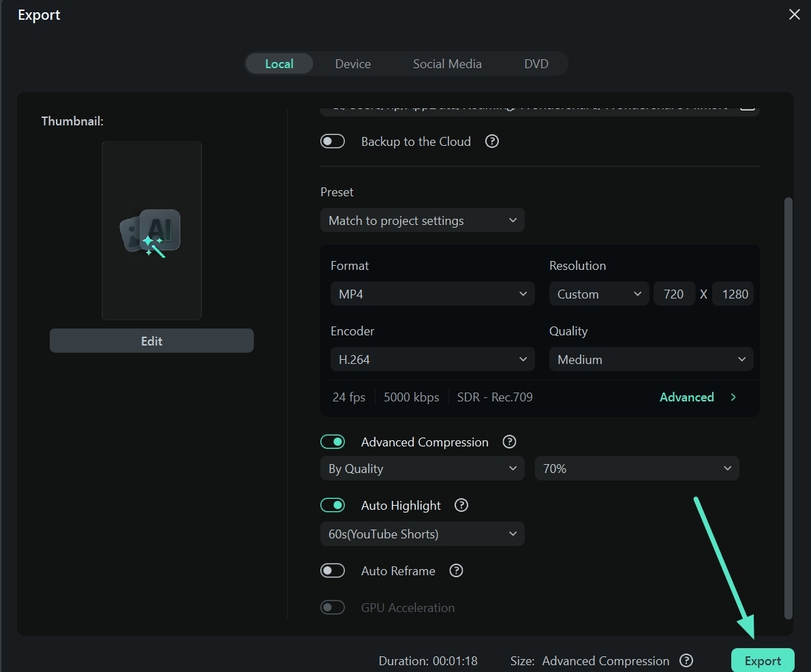Click the settings panel vertical scrollbar
811x672 pixels.
coord(789,409)
